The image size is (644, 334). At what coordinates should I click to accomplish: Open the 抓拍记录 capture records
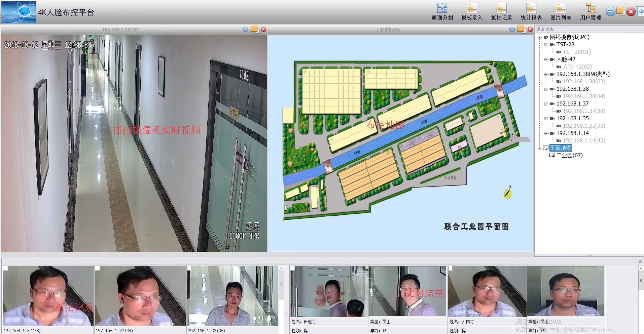coord(501,11)
